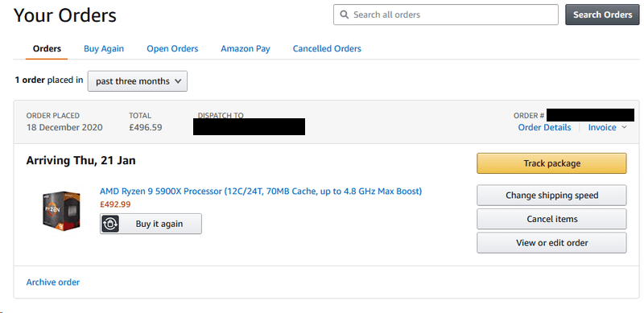Open the AMD Ryzen 9 5900X product link

point(261,191)
